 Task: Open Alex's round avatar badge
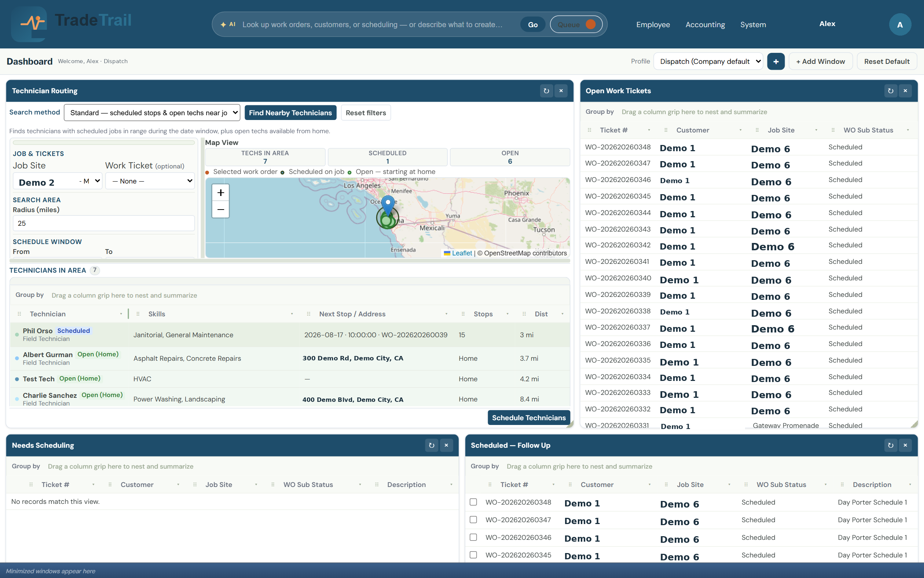coord(900,25)
